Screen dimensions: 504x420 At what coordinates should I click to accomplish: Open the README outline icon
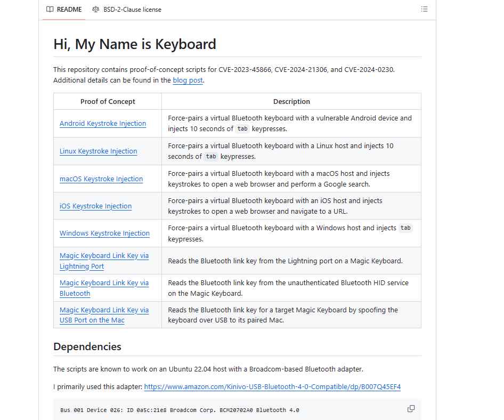click(x=424, y=9)
